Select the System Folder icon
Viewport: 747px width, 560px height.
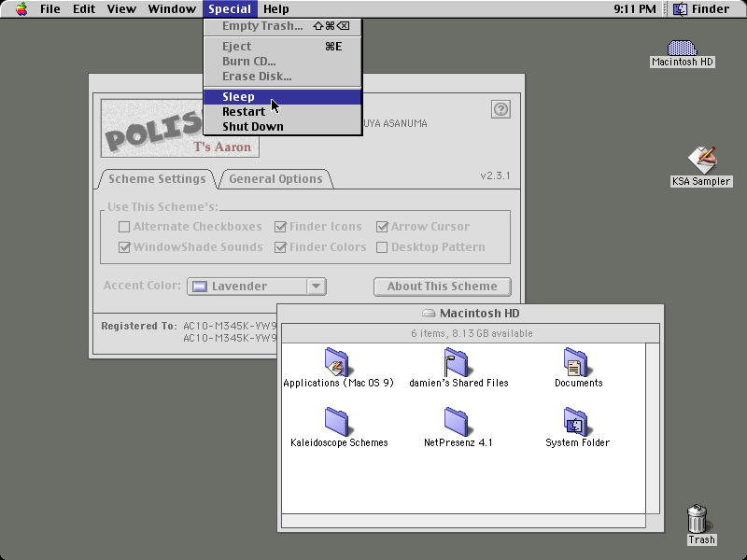coord(576,422)
